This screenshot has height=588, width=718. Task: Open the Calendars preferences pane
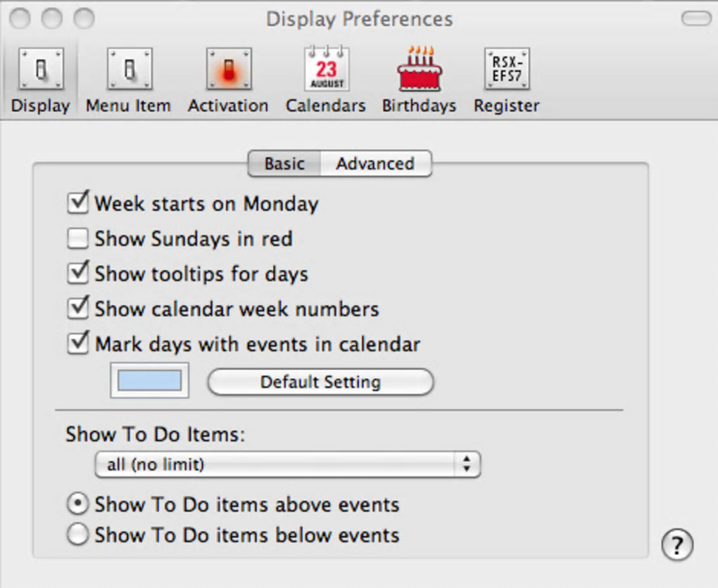[326, 79]
